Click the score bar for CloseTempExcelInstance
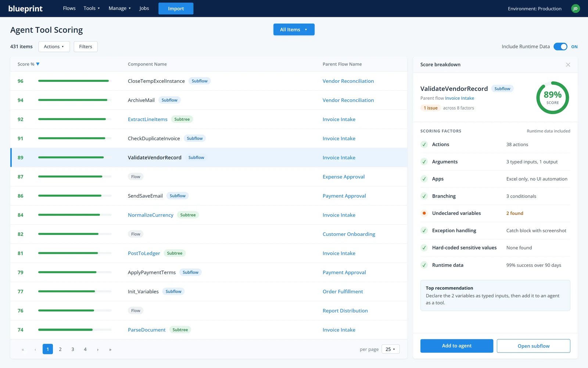The image size is (588, 368). click(75, 81)
